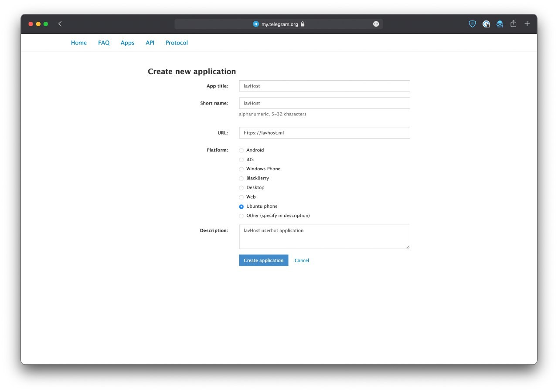Click the Telegram site icon in address bar
The height and width of the screenshot is (392, 558).
tap(256, 24)
